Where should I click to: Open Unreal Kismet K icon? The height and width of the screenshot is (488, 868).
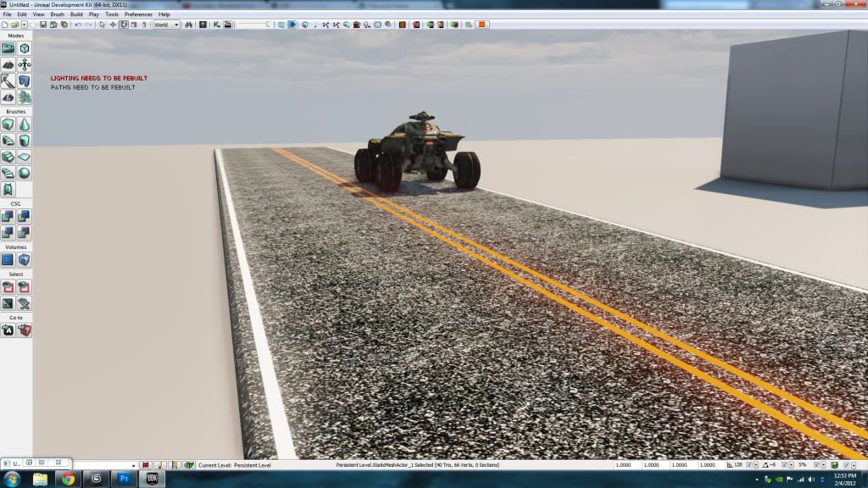216,25
